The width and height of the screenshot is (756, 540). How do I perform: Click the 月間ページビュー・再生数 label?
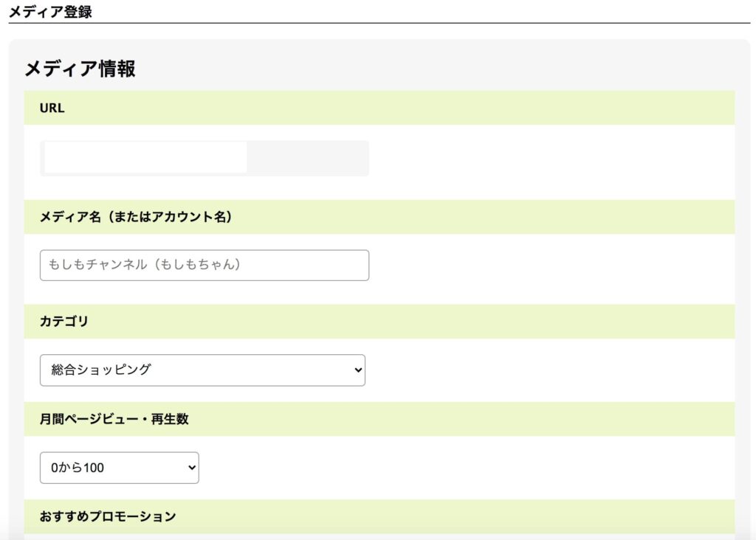click(x=114, y=418)
